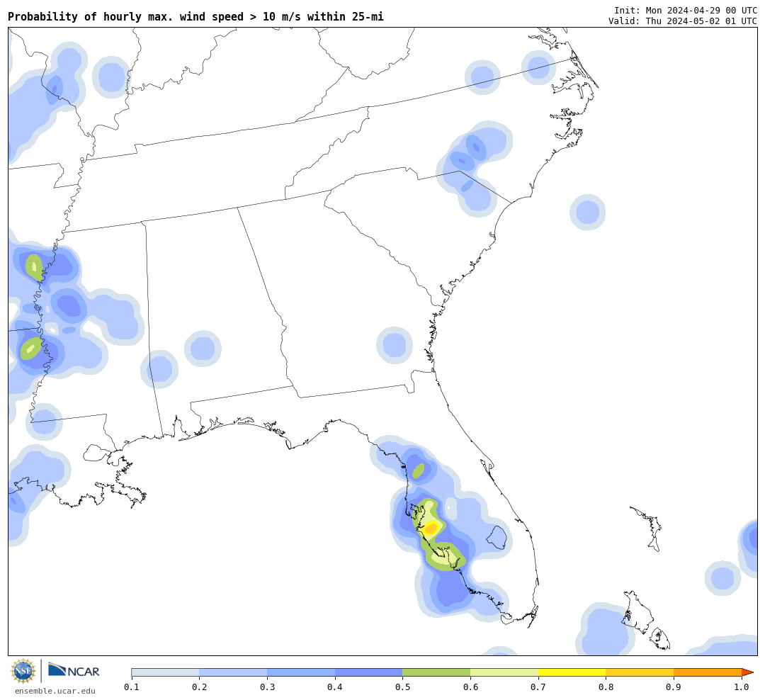Click the colorbar label '0.6'
This screenshot has width=765, height=700.
tap(470, 687)
